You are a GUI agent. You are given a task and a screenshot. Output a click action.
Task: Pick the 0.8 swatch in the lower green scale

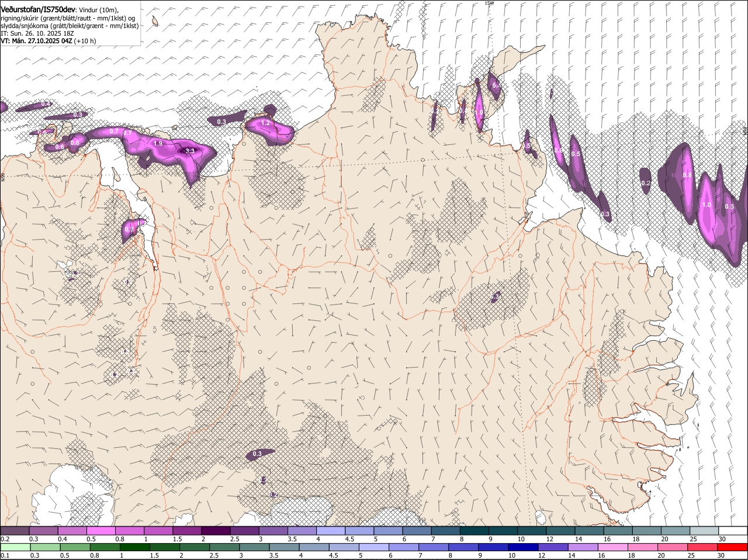[105, 547]
